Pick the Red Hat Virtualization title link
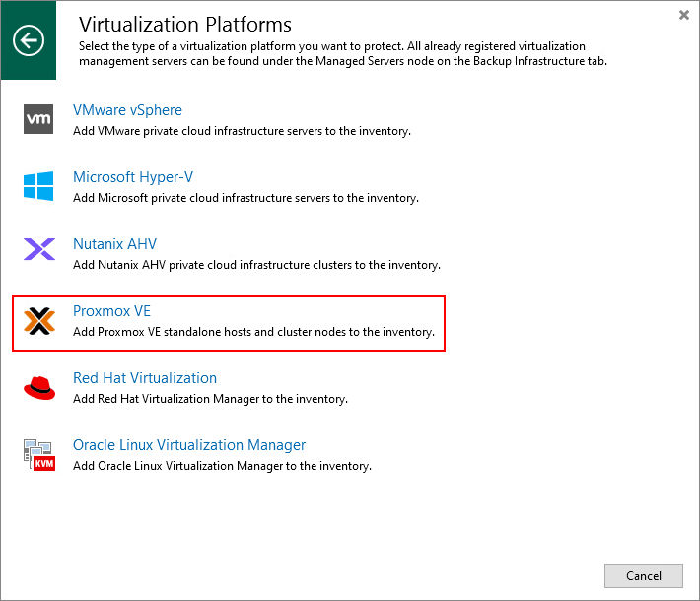700x601 pixels. 145,378
